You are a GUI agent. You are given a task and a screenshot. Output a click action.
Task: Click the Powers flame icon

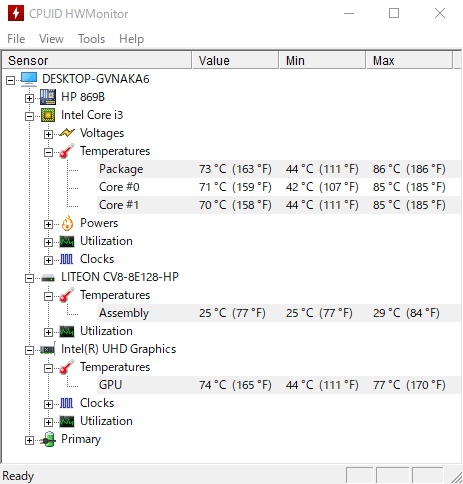click(x=67, y=223)
